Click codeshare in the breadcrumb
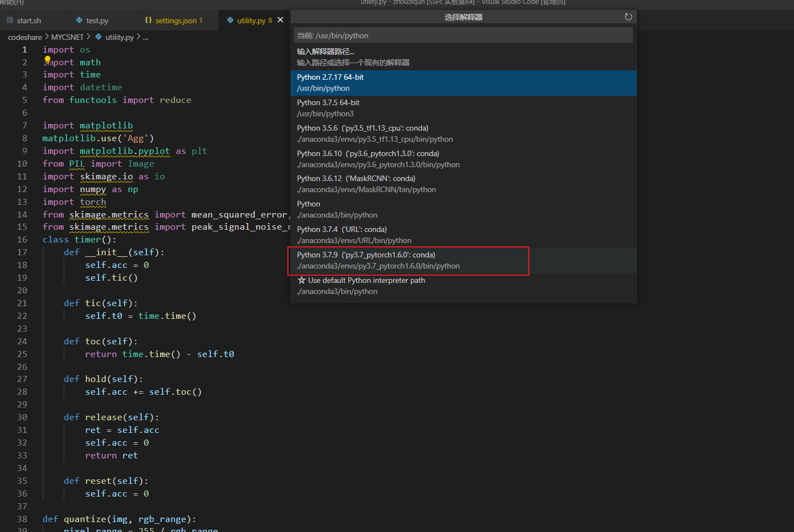Screen dimensions: 794x532 [x=25, y=37]
